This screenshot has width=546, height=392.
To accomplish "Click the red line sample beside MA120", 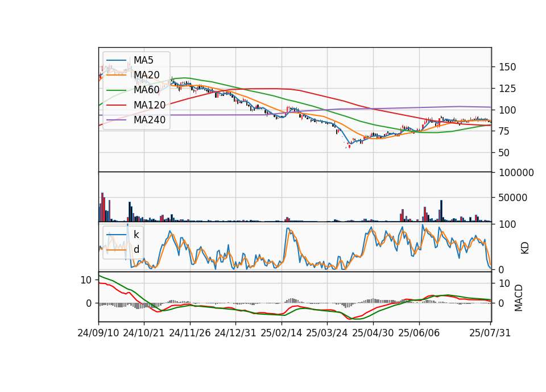I will [116, 105].
